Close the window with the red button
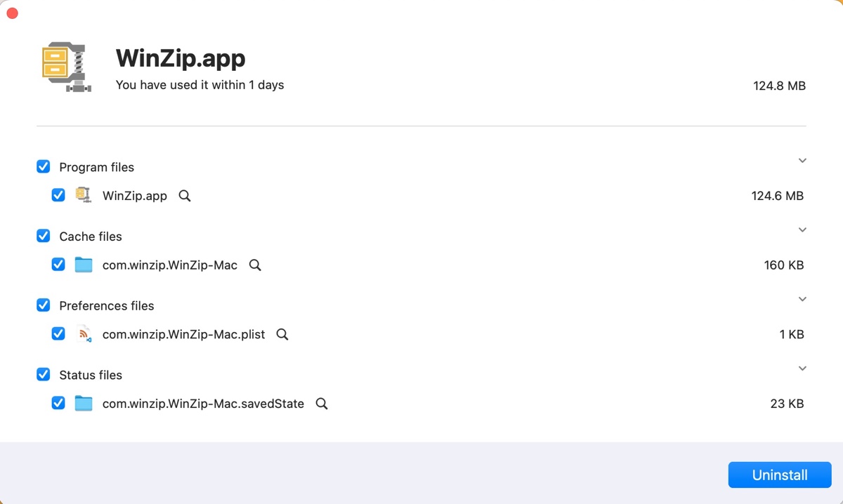The width and height of the screenshot is (843, 504). (12, 13)
